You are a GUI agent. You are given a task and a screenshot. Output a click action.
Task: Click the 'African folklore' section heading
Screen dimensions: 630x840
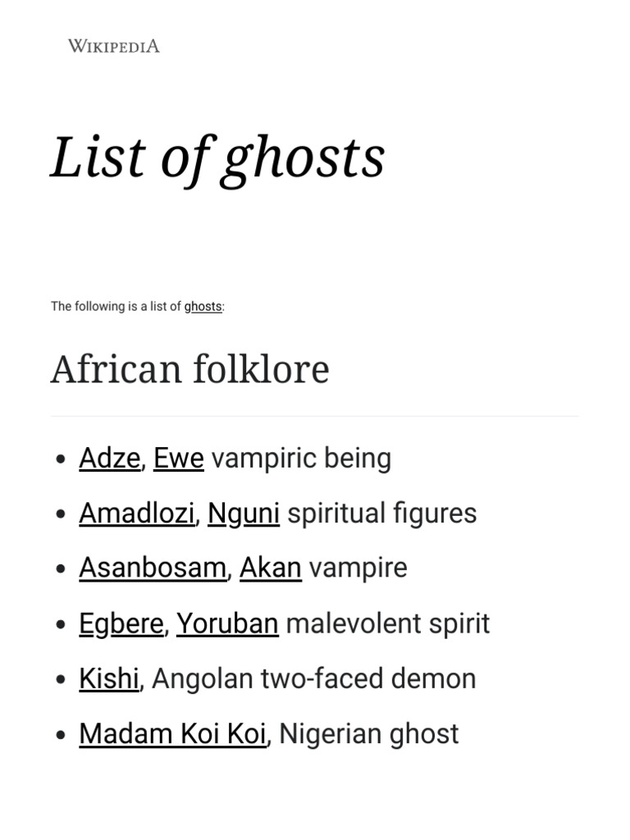point(189,369)
